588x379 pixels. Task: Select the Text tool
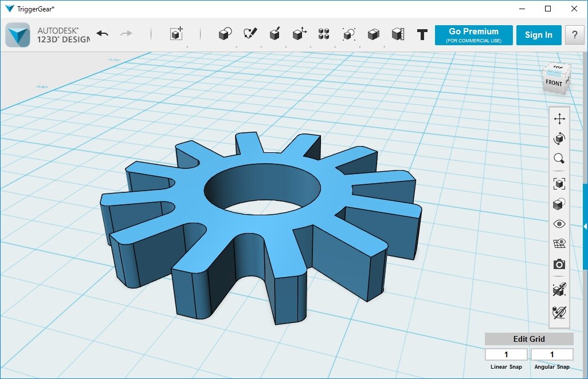pos(422,35)
